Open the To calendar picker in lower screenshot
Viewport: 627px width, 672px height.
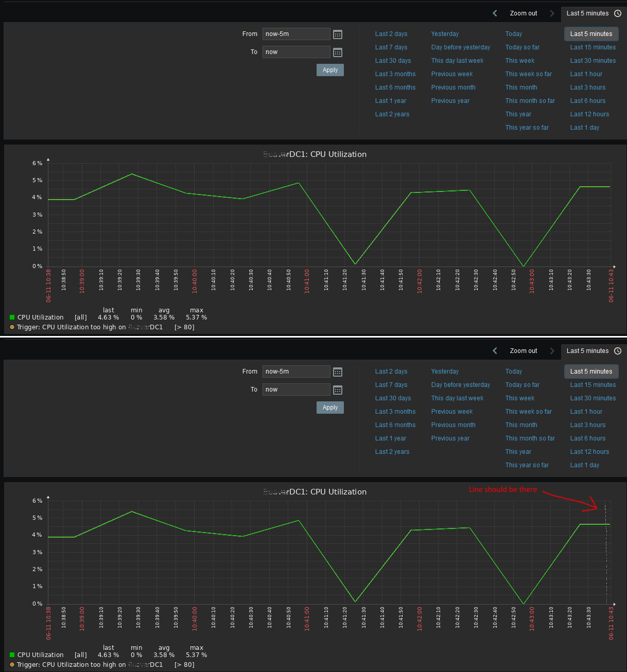338,390
